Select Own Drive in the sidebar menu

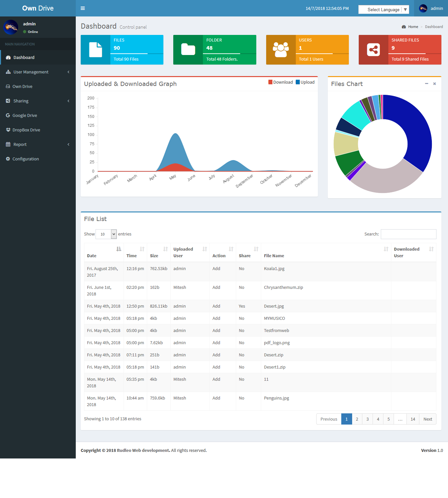(x=22, y=86)
